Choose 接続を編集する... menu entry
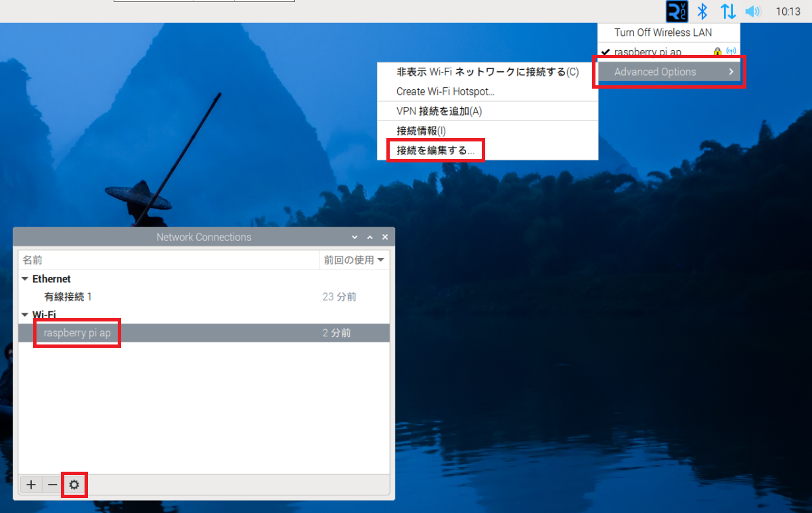Image resolution: width=812 pixels, height=513 pixels. 435,150
